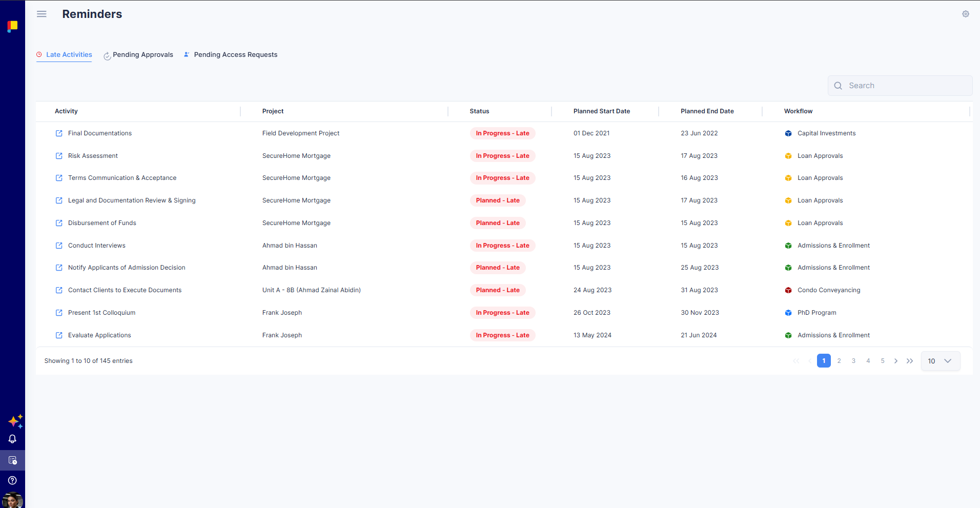Focus the Search input field
This screenshot has height=508, width=980.
[900, 86]
